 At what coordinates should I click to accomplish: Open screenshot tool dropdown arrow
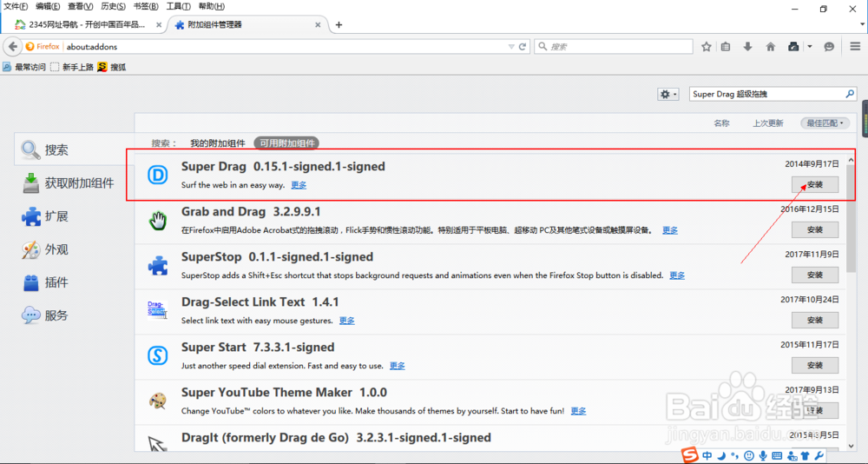pos(809,47)
